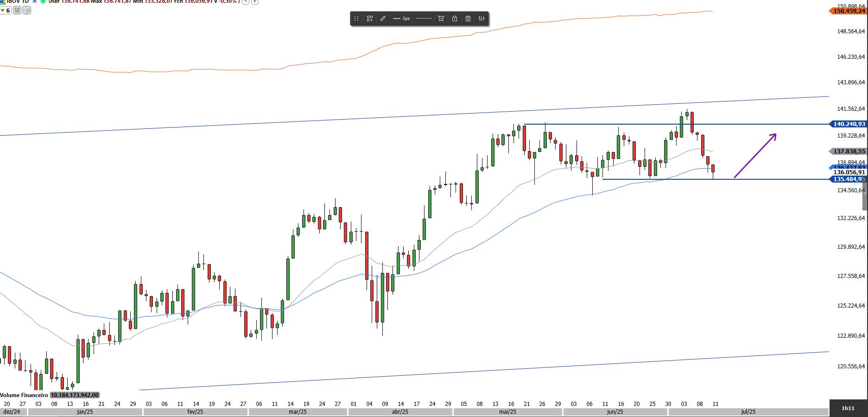Click the jan/25 month band on time axis
The image size is (868, 417).
[x=85, y=412]
